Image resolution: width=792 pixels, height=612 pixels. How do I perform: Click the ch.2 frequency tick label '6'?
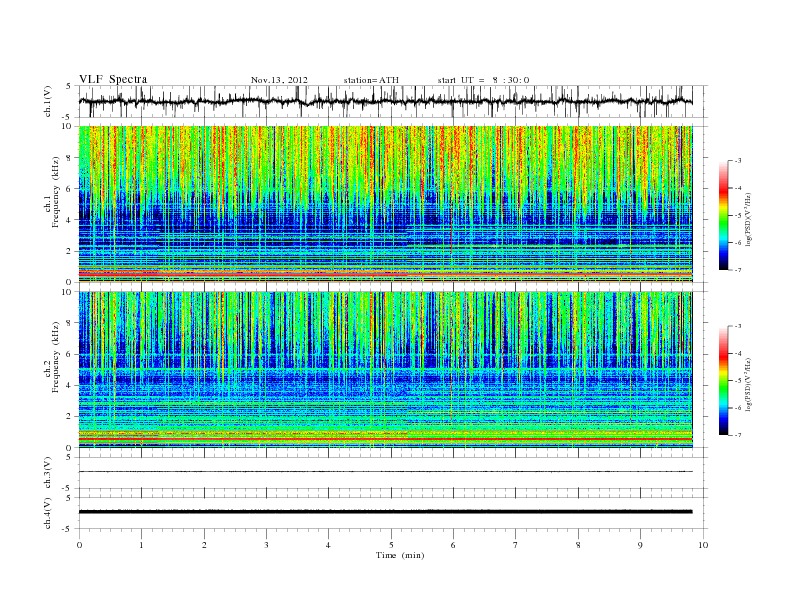click(x=70, y=354)
